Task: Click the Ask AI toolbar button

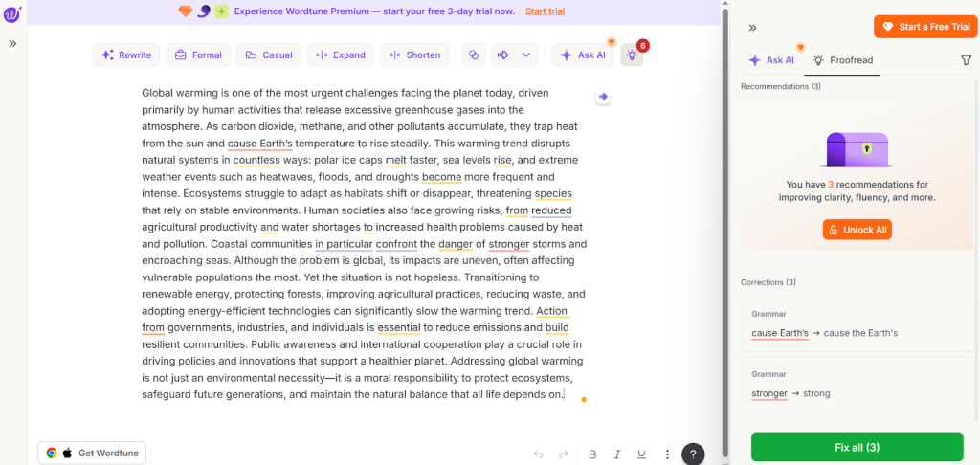Action: pyautogui.click(x=583, y=55)
